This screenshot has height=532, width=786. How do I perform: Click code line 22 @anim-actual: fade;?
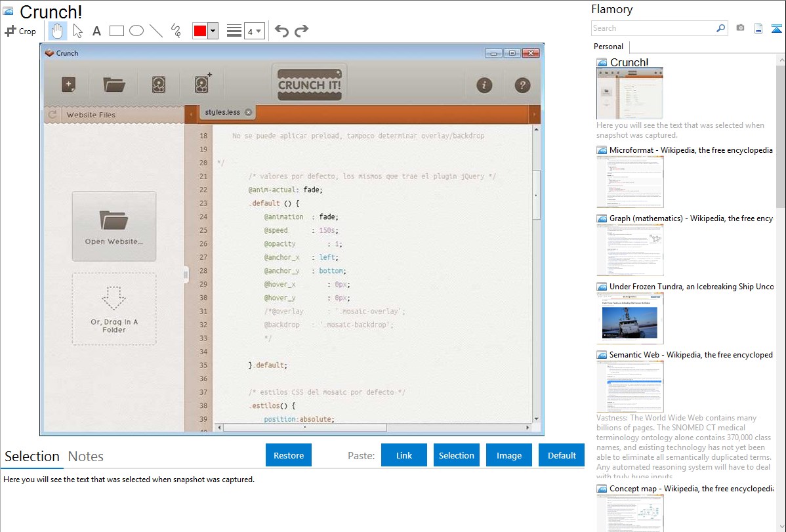(285, 190)
